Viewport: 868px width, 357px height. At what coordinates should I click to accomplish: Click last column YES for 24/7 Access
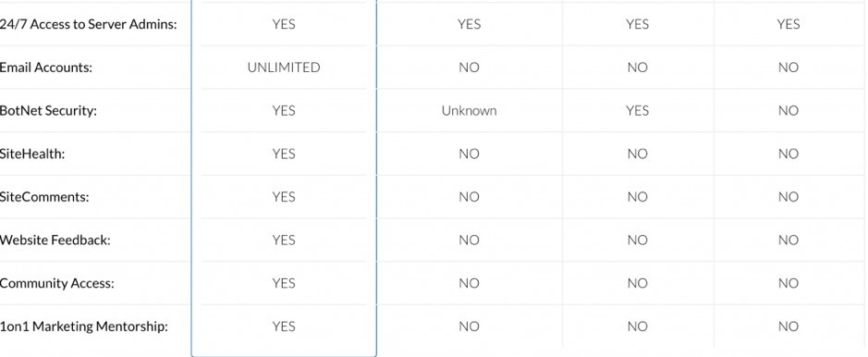(x=788, y=24)
